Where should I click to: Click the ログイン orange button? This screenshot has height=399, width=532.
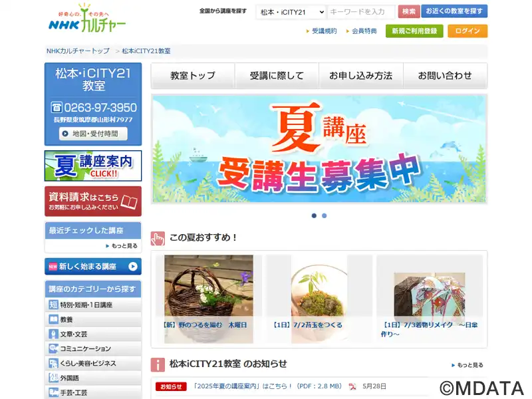coord(467,31)
